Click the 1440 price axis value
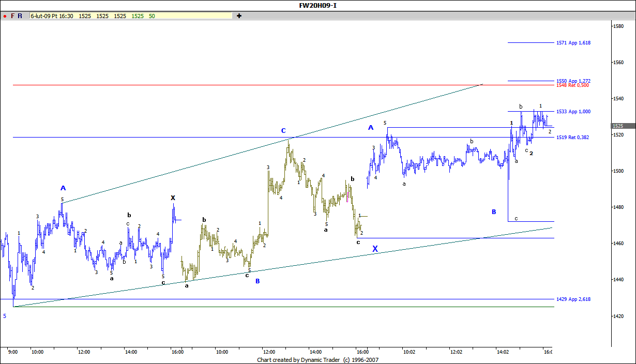Viewport: 636px width, 364px height. point(619,279)
